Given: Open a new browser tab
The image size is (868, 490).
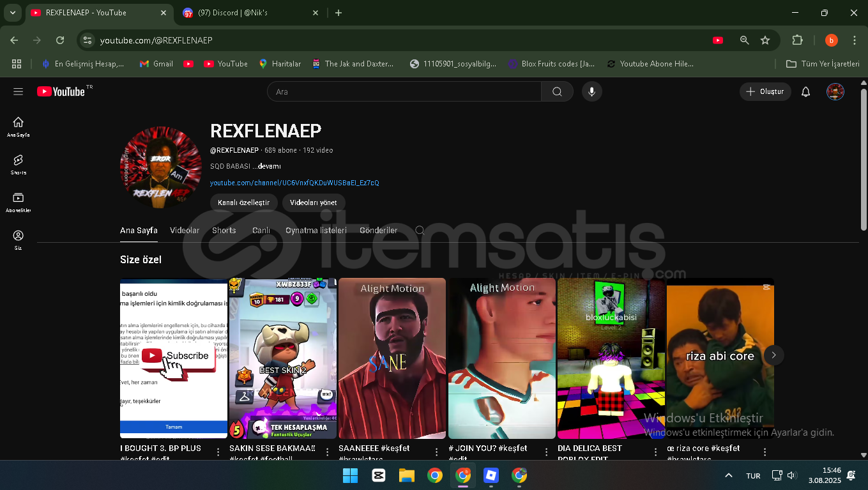Looking at the screenshot, I should [339, 13].
